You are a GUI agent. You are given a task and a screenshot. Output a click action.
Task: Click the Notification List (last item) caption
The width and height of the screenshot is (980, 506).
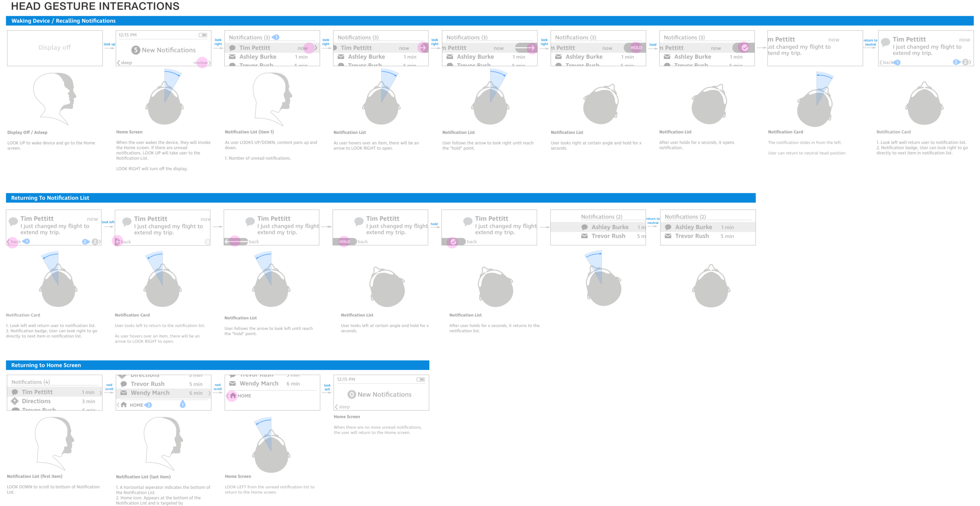coord(143,477)
